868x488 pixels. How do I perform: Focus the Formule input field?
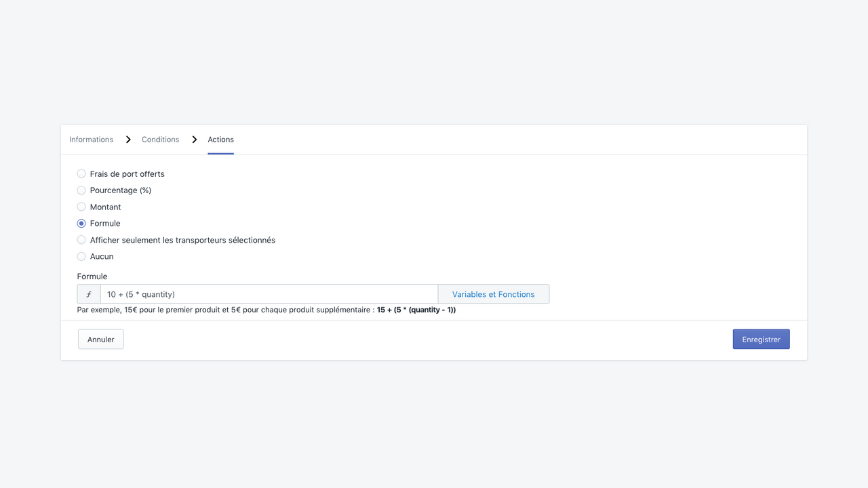(x=269, y=294)
